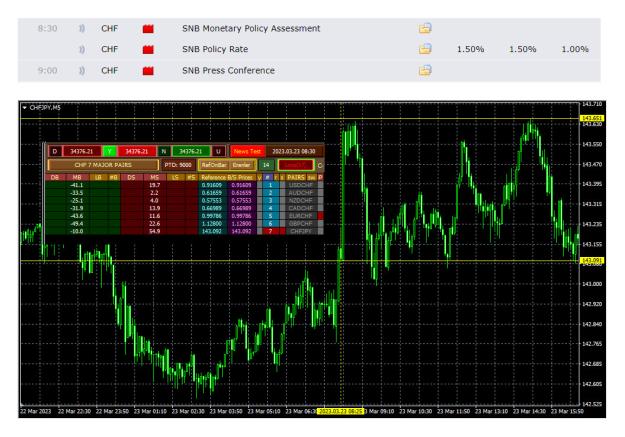The image size is (625, 437).
Task: Click the red button next to 14
Action: point(295,165)
